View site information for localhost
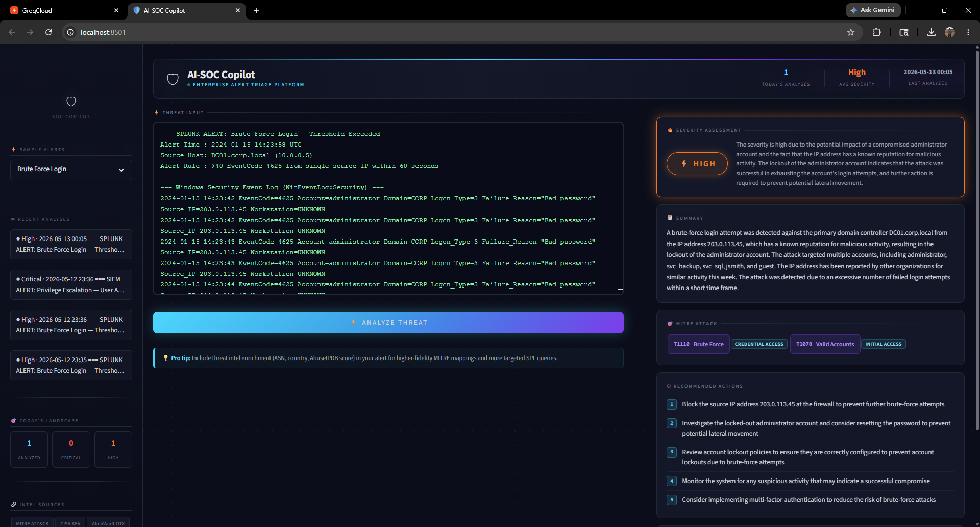 pyautogui.click(x=70, y=32)
